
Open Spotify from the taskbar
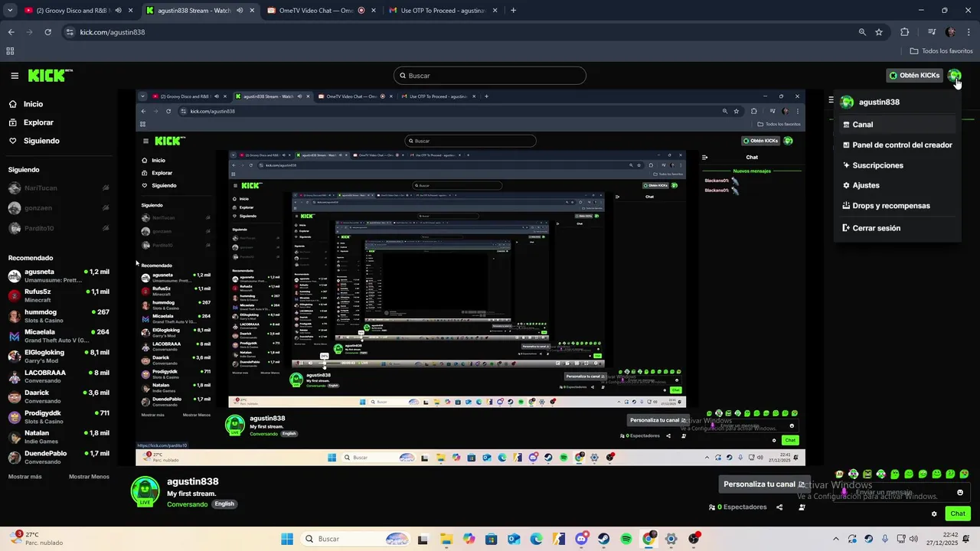tap(626, 539)
